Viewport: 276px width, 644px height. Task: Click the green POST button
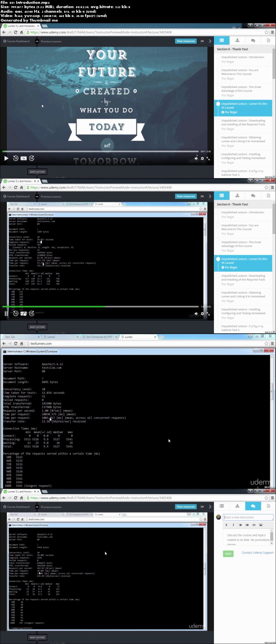click(x=228, y=554)
